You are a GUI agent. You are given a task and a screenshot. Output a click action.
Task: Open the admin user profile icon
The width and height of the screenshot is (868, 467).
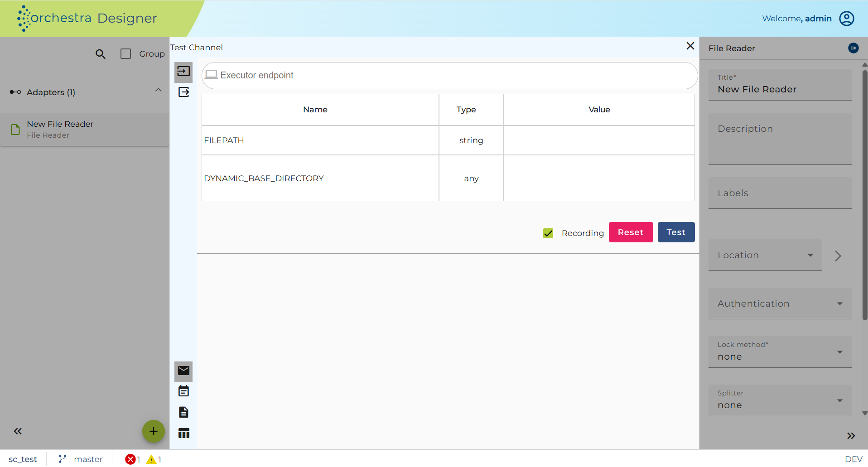tap(846, 19)
